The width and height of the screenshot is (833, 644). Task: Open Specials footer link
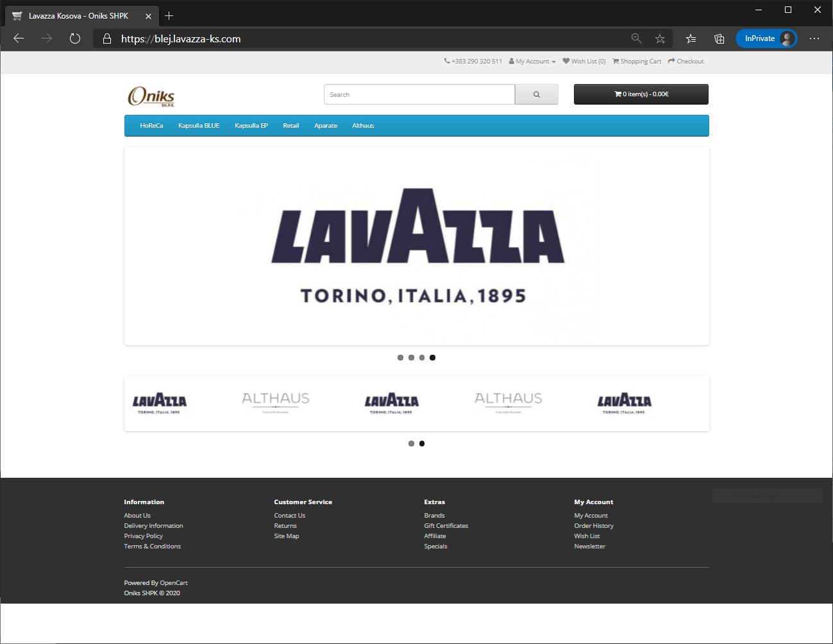point(435,547)
